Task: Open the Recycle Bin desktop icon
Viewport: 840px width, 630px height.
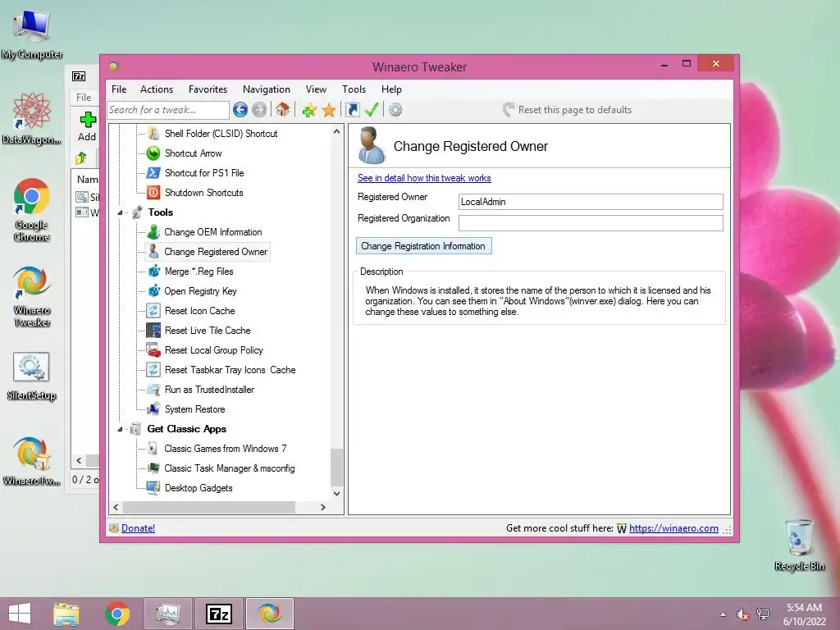Action: click(799, 545)
